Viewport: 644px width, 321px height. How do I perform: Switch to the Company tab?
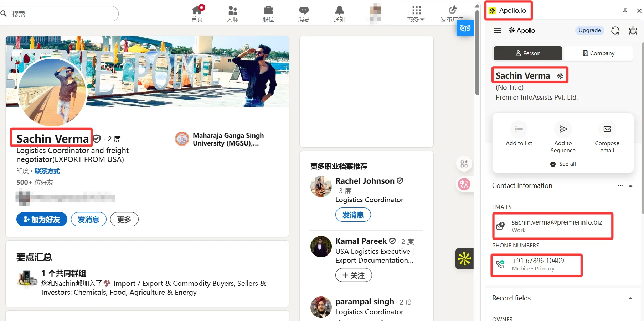click(599, 53)
